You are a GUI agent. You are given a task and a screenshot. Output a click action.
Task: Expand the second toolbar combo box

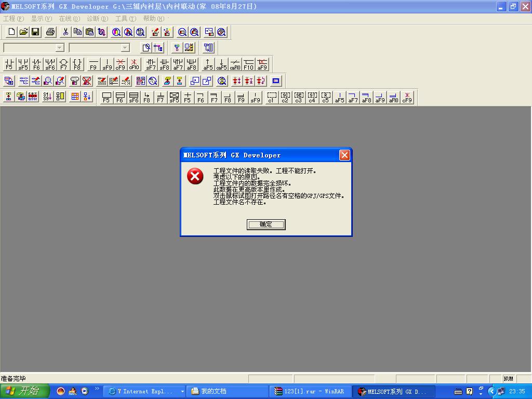click(x=125, y=48)
